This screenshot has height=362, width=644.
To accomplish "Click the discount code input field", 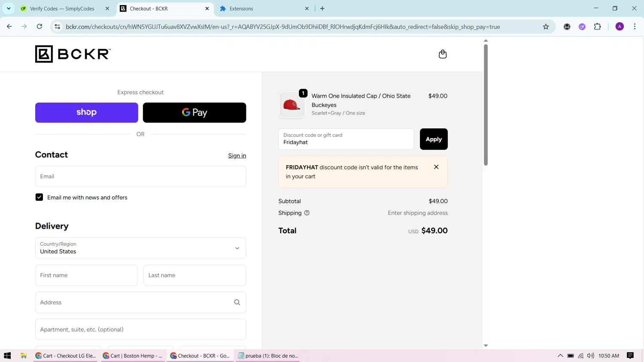I will (346, 139).
